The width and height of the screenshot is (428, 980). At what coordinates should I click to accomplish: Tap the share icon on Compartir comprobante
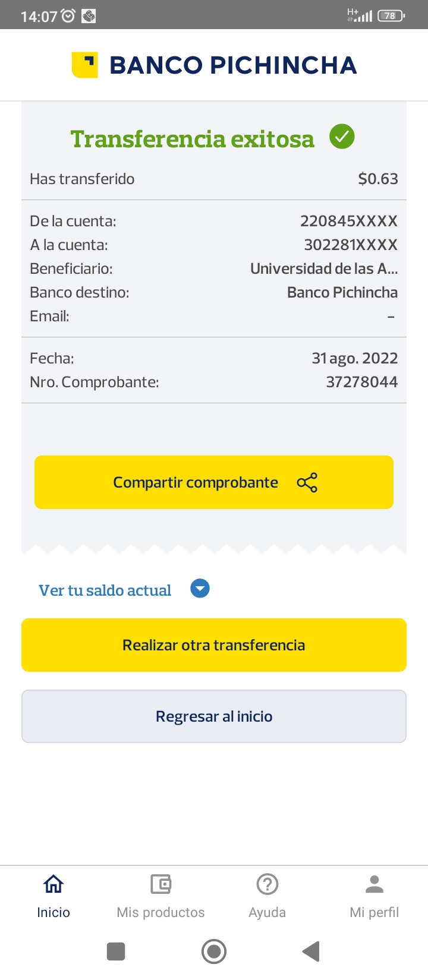point(307,482)
